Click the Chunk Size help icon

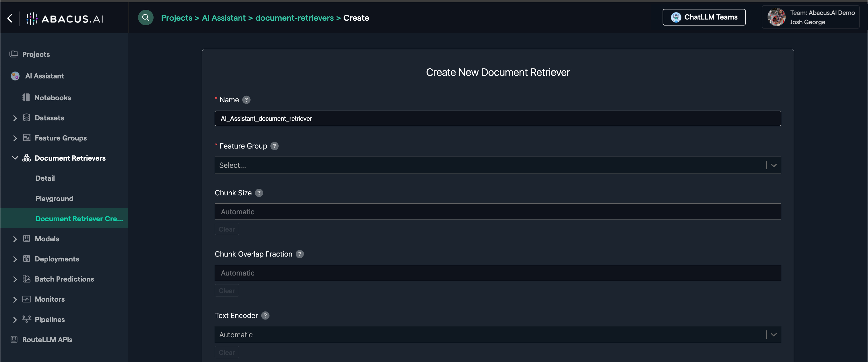259,193
